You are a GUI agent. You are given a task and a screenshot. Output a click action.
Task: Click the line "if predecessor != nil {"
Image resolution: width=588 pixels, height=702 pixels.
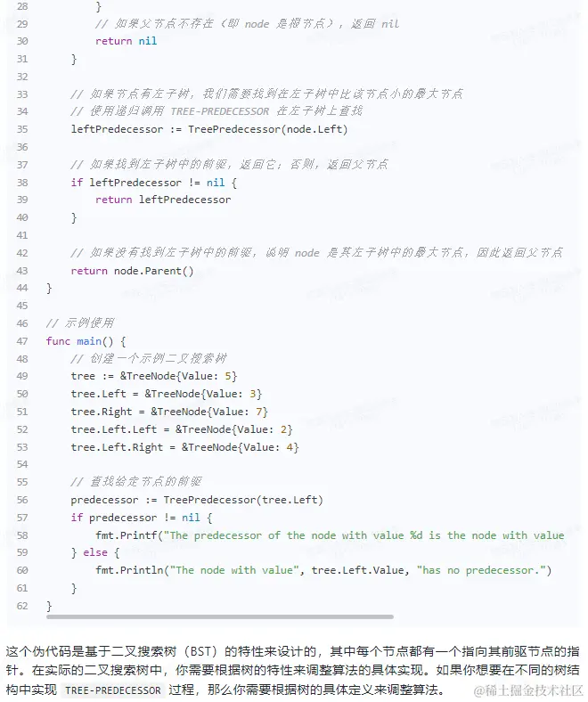click(142, 518)
